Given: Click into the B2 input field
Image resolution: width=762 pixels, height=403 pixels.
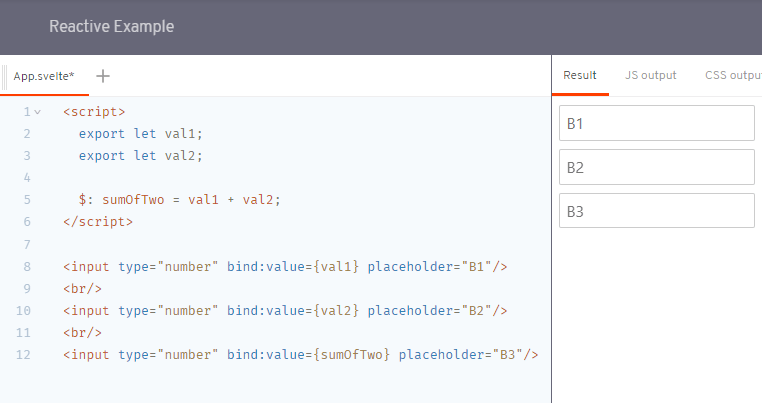Looking at the screenshot, I should pyautogui.click(x=656, y=167).
